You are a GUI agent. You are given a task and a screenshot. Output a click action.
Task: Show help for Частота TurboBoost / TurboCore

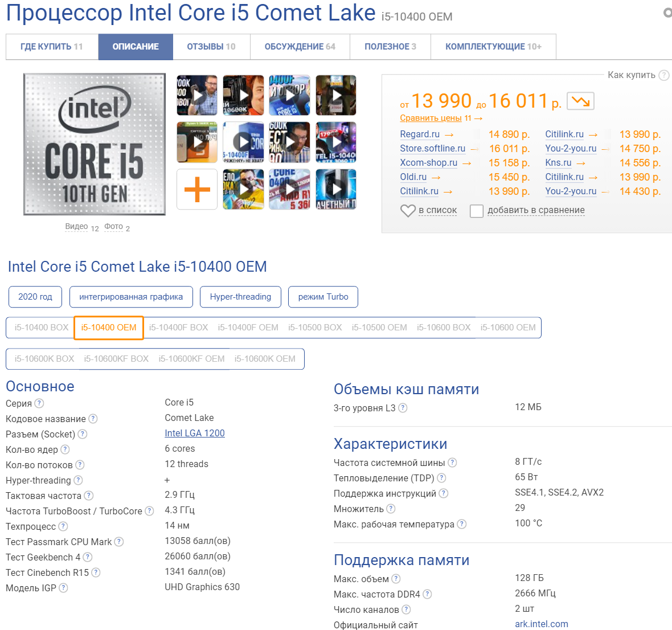tap(149, 511)
